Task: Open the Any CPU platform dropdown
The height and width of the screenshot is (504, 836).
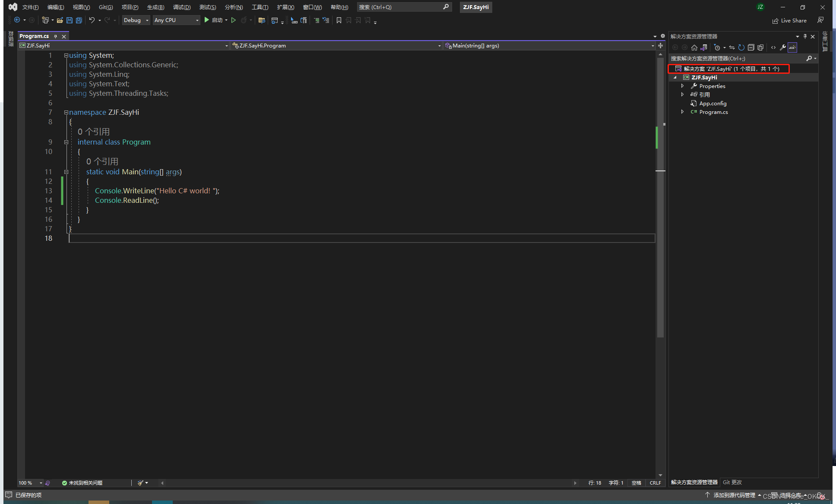Action: coord(176,20)
